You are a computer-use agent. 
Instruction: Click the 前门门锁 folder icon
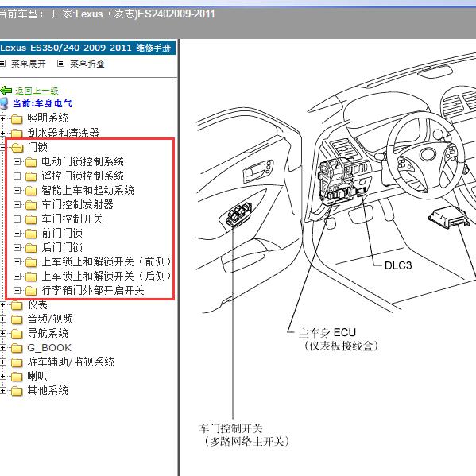click(31, 233)
